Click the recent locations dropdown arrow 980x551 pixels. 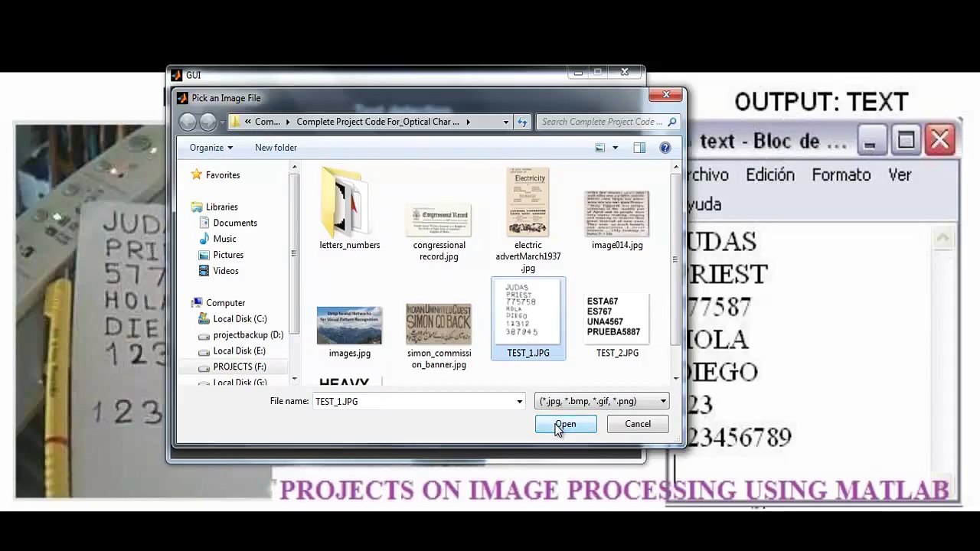tap(223, 122)
